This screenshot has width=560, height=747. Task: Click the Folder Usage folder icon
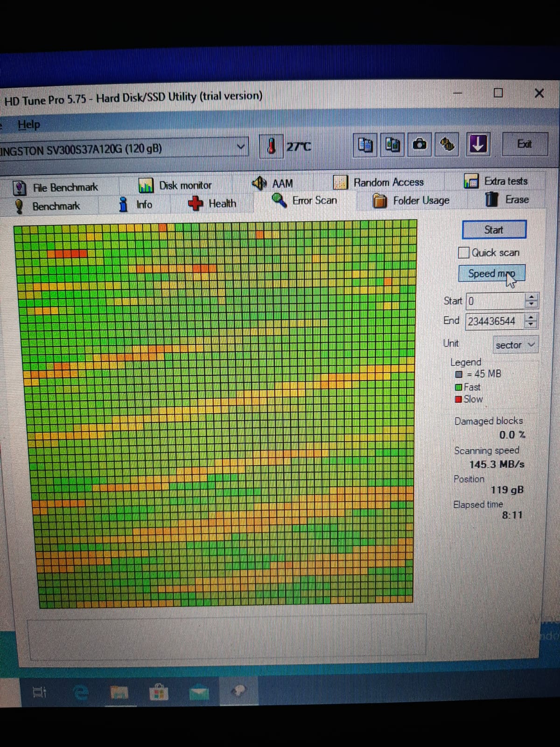click(380, 201)
